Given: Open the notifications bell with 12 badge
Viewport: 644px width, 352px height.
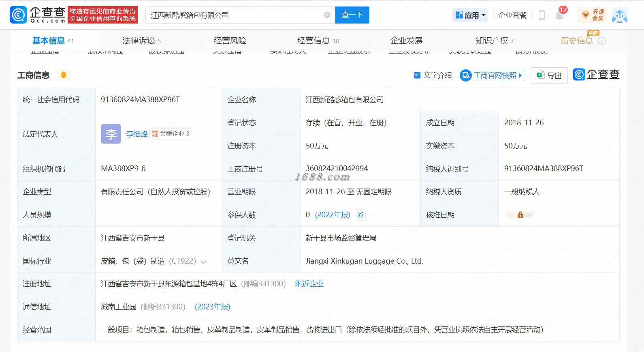Looking at the screenshot, I should (x=560, y=15).
